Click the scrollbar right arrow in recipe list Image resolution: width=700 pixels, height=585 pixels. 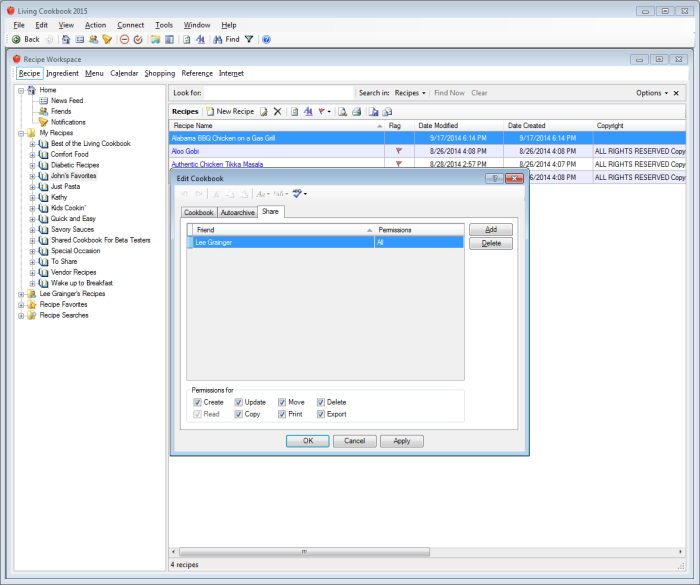click(x=680, y=552)
